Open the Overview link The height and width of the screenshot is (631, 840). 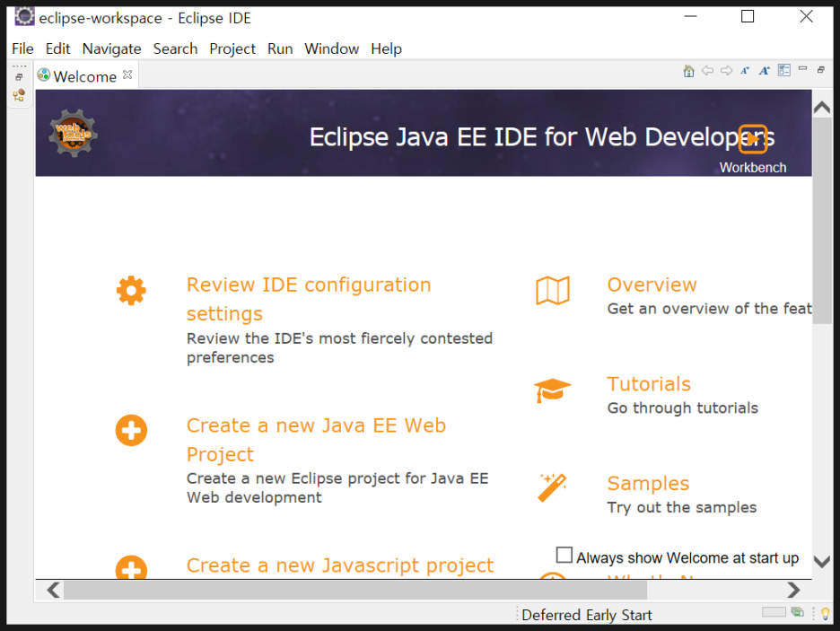(652, 285)
